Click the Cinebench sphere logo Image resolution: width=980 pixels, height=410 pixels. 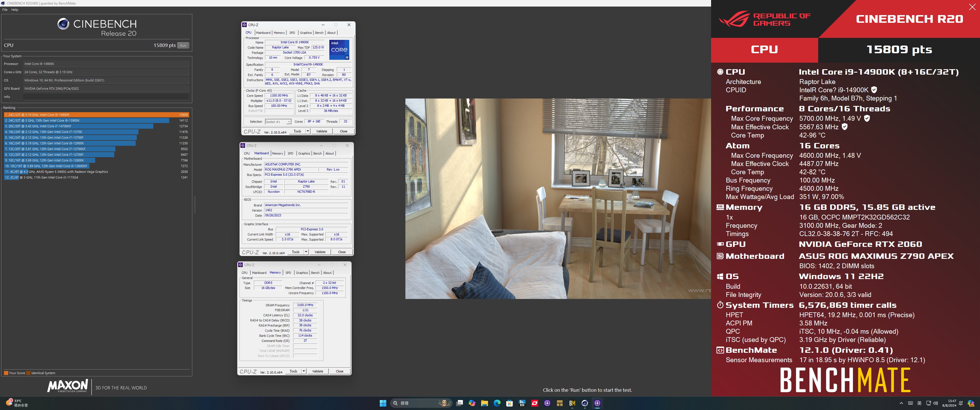click(x=63, y=24)
